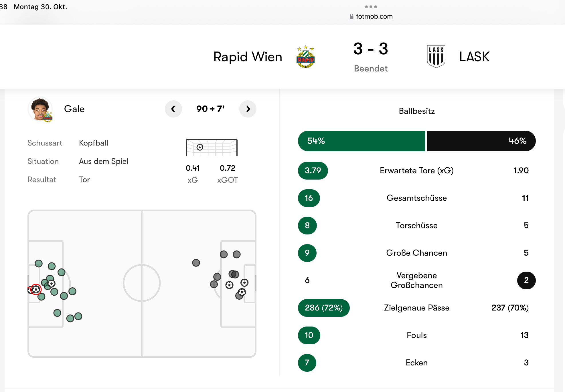This screenshot has height=392, width=565.
Task: Select the 286 (72%) accurate passes badge
Action: pyautogui.click(x=324, y=308)
